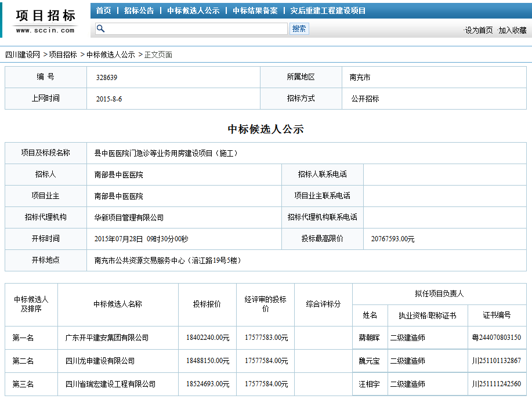Click certificate number 粤244070803150
This screenshot has height=399, width=532.
(496, 338)
